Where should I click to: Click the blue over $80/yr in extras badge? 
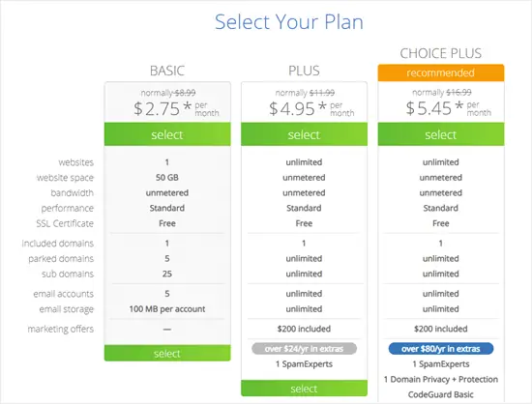coord(441,348)
